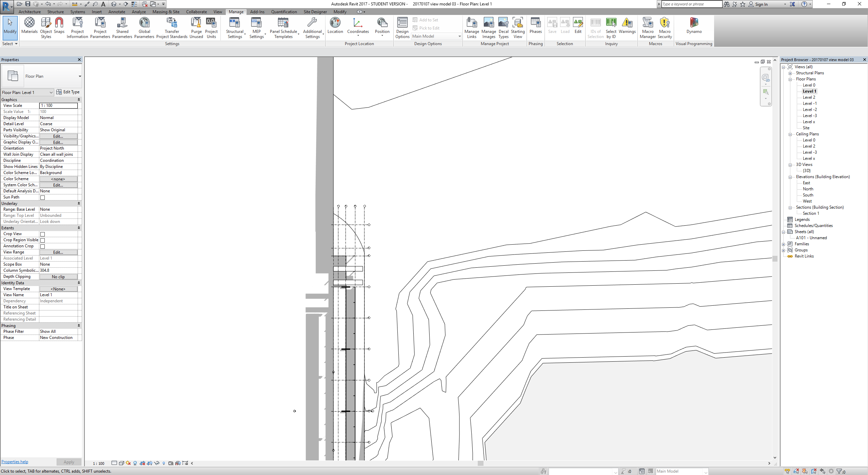Switch to the Architecture ribbon tab
This screenshot has height=475, width=868.
point(29,12)
